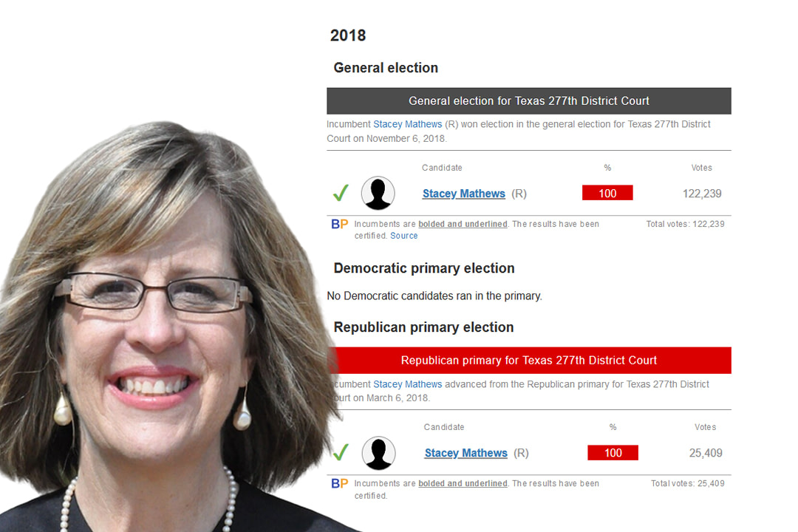The height and width of the screenshot is (532, 798).
Task: Click the red Republican primary for Texas 277th header
Action: [x=529, y=361]
